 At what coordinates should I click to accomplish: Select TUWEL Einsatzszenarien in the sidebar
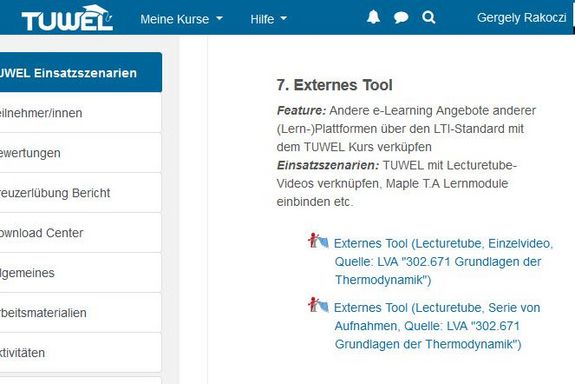81,72
